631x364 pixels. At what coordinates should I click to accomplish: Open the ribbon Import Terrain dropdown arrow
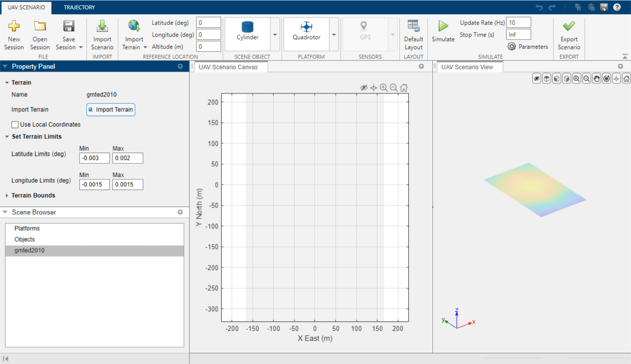tap(145, 47)
